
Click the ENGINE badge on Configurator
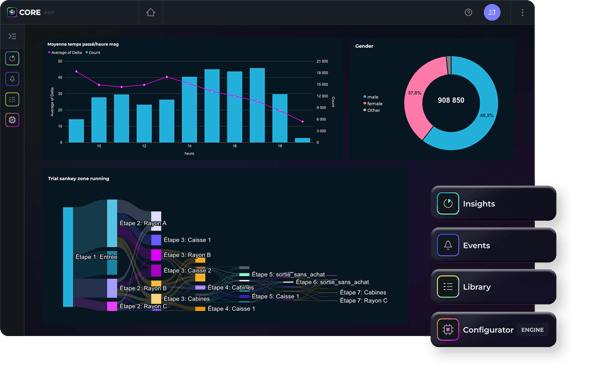[532, 330]
